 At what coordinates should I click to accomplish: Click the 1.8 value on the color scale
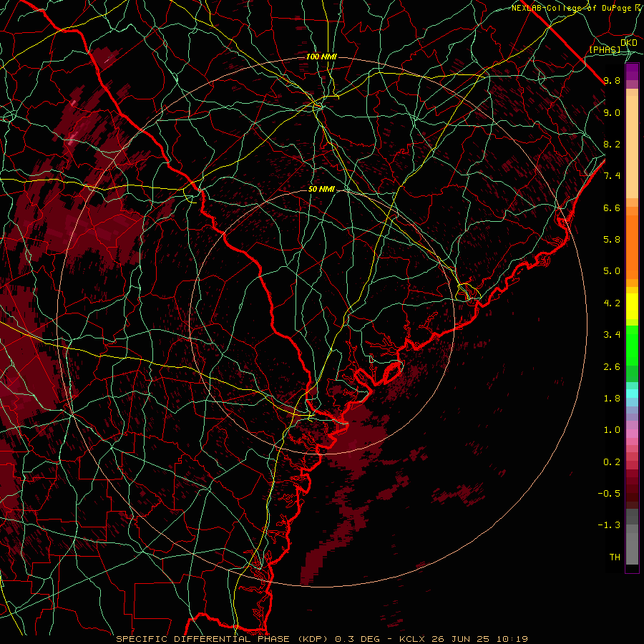pyautogui.click(x=612, y=399)
